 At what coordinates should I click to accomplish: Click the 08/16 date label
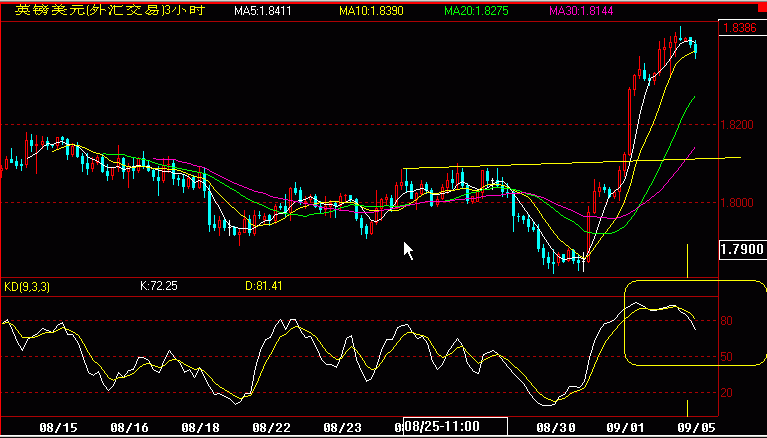129,428
